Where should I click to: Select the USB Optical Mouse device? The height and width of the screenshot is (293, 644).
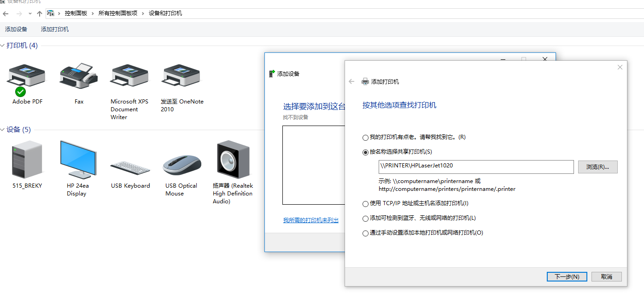click(182, 166)
